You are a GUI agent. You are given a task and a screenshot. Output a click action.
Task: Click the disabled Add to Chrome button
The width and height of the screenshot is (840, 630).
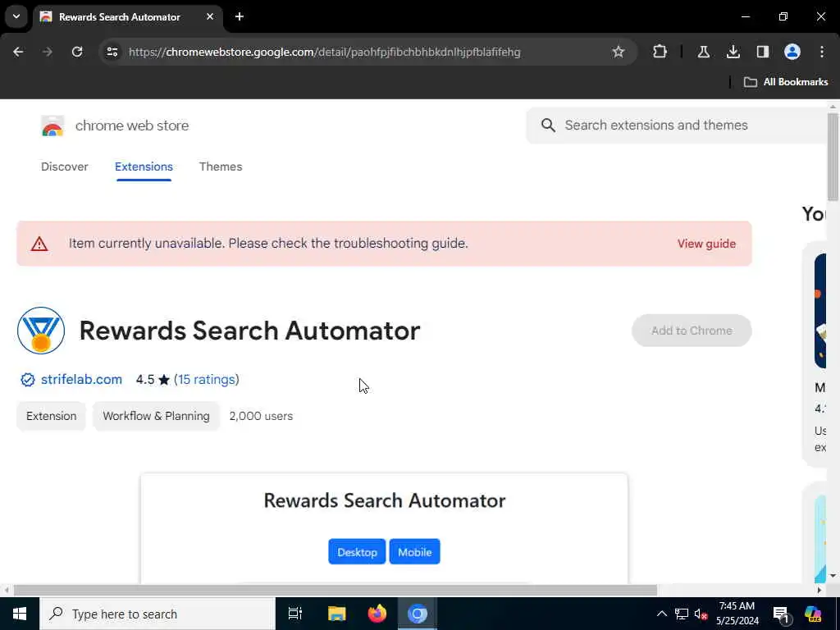(x=692, y=331)
